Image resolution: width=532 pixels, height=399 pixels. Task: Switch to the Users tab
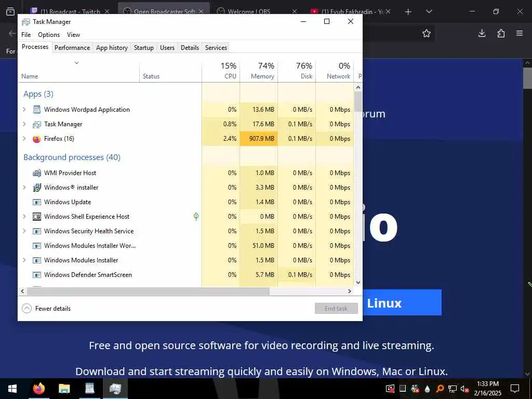(167, 48)
